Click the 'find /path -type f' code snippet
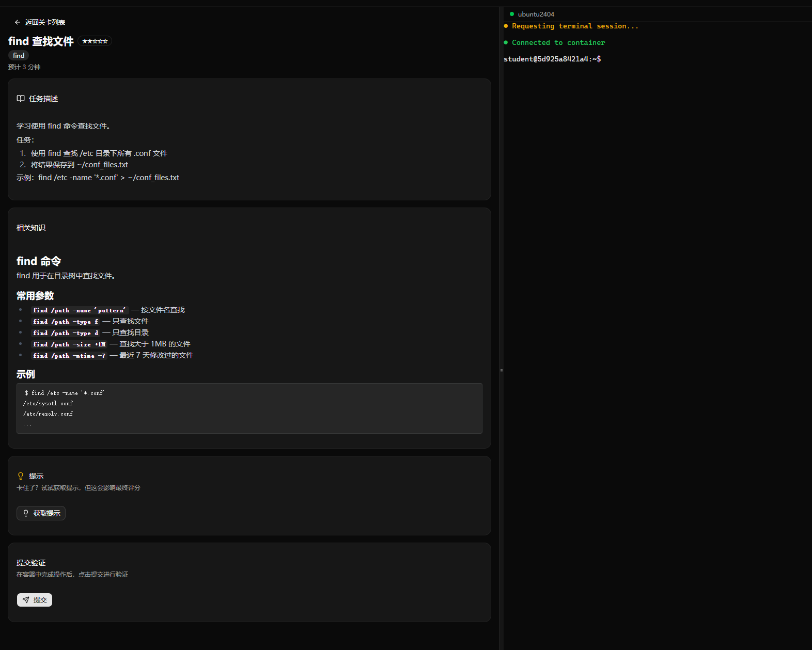The image size is (812, 650). [x=66, y=321]
